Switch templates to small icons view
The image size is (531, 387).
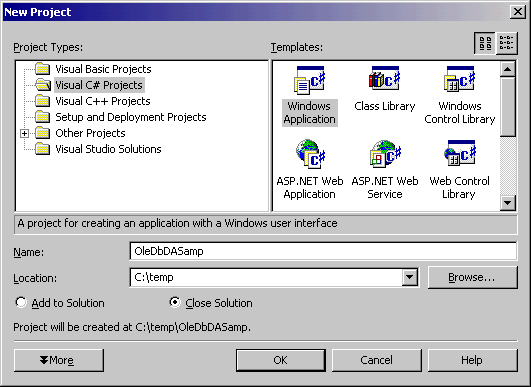tap(507, 43)
